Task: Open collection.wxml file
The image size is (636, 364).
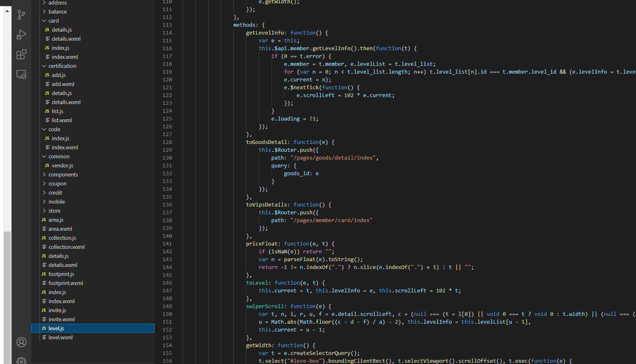Action: (x=93, y=247)
